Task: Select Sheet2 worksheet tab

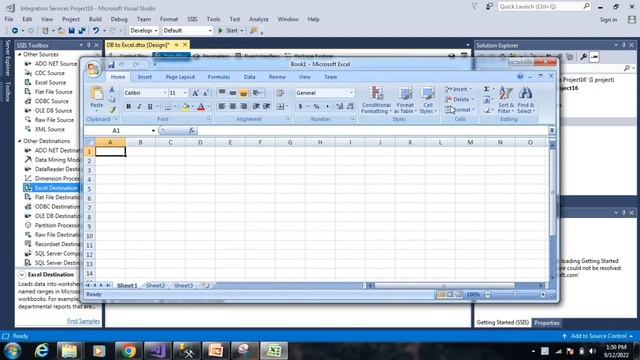Action: [x=156, y=285]
